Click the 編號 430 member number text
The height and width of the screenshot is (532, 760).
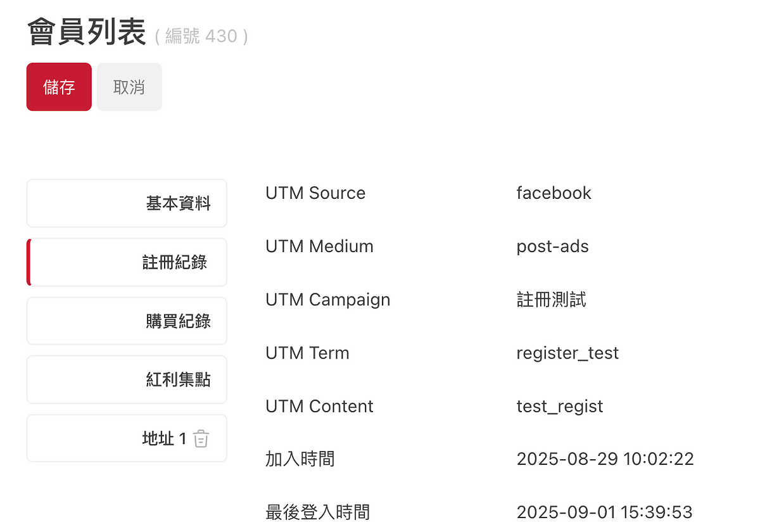pos(201,37)
